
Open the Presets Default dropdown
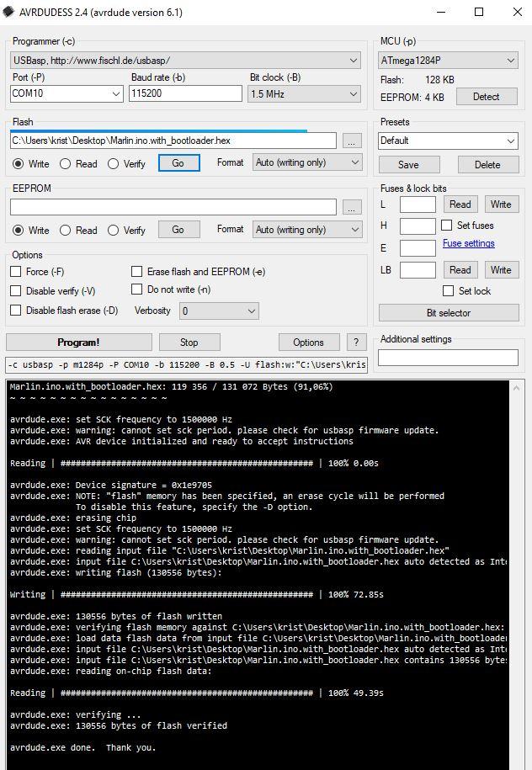(448, 141)
